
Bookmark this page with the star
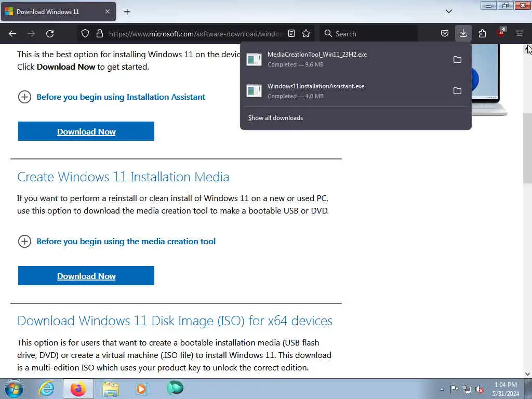coord(306,34)
